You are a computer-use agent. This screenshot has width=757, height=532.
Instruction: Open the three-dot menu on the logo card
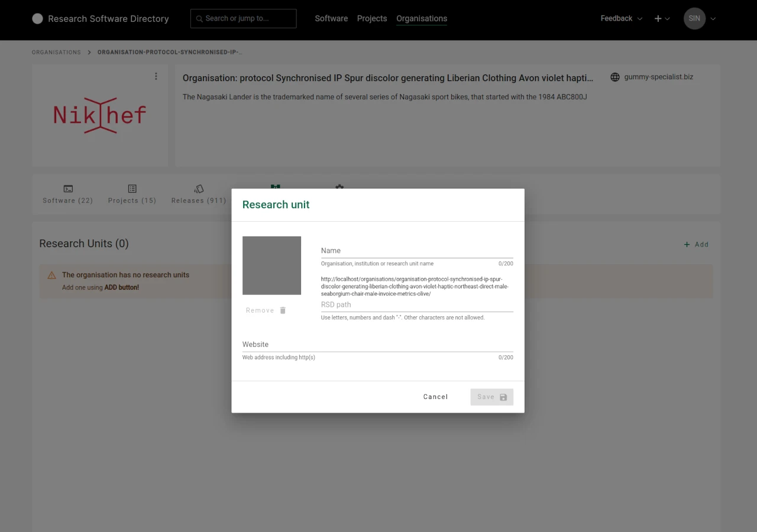tap(156, 76)
